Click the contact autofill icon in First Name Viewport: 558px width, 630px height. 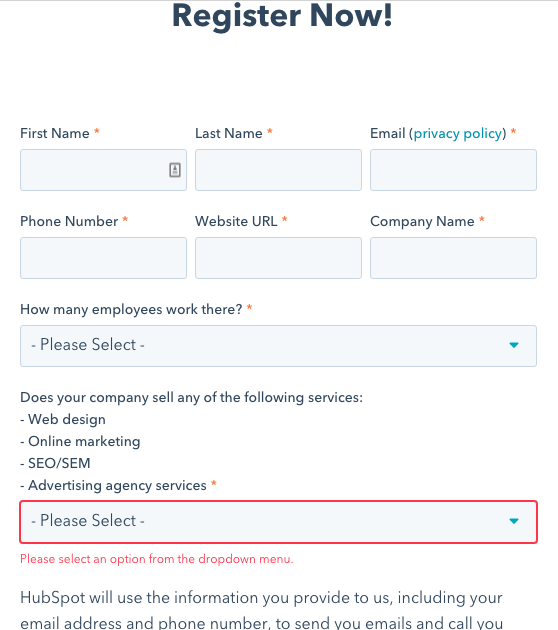pyautogui.click(x=175, y=170)
